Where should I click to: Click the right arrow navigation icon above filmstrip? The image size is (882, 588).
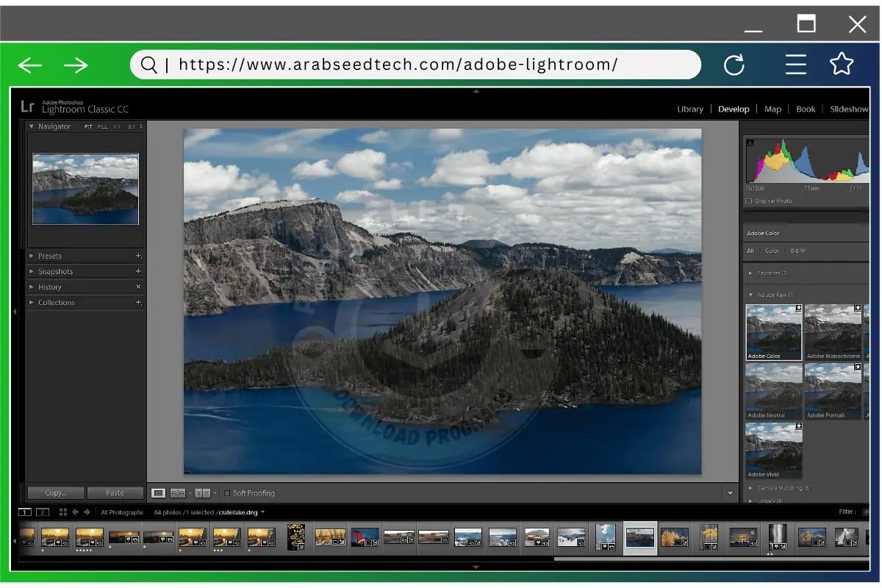[87, 512]
